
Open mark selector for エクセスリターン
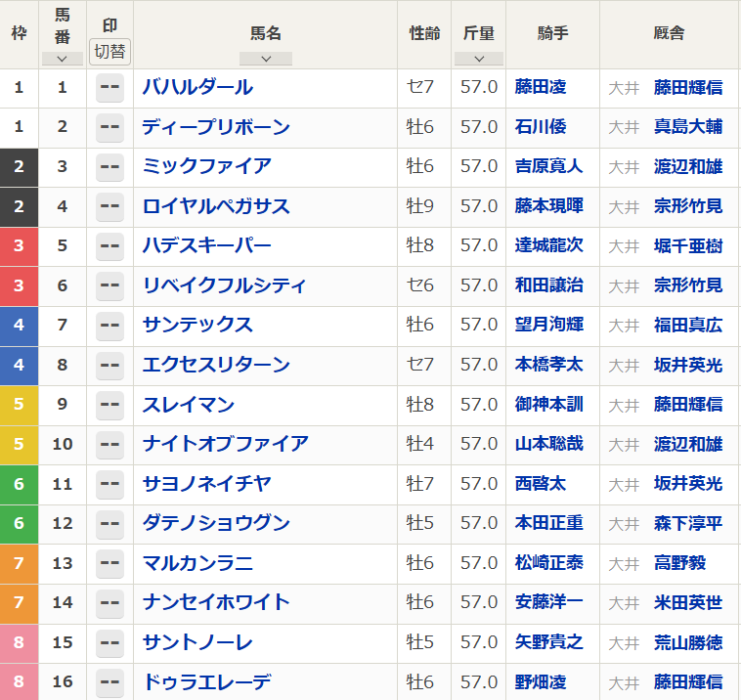[109, 365]
